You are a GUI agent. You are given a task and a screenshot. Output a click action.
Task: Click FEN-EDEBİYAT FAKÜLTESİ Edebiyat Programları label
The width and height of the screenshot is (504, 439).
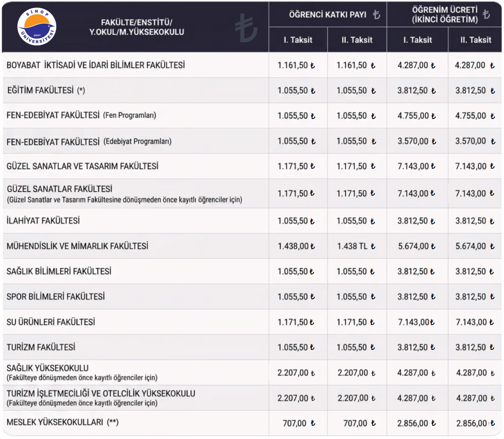click(x=89, y=141)
